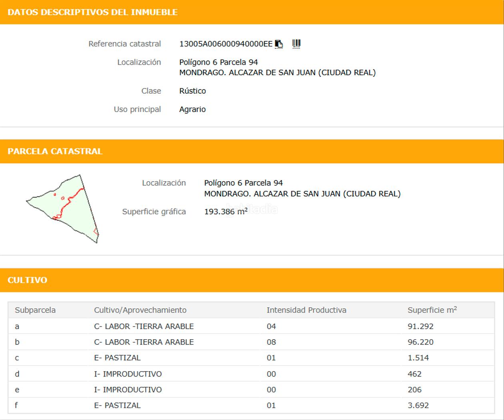This screenshot has height=420, width=504.
Task: Select the subparcela c PASTIZAL cell
Action: 117,358
